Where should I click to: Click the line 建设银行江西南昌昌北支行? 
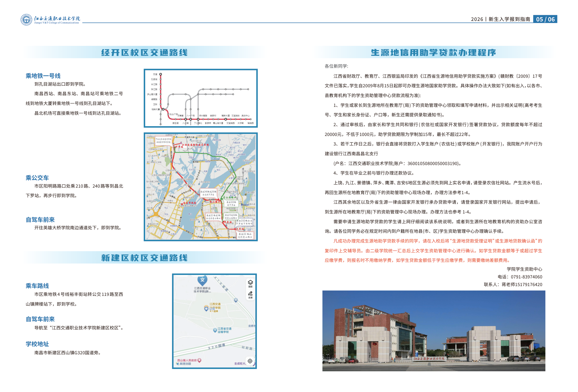coord(351,154)
